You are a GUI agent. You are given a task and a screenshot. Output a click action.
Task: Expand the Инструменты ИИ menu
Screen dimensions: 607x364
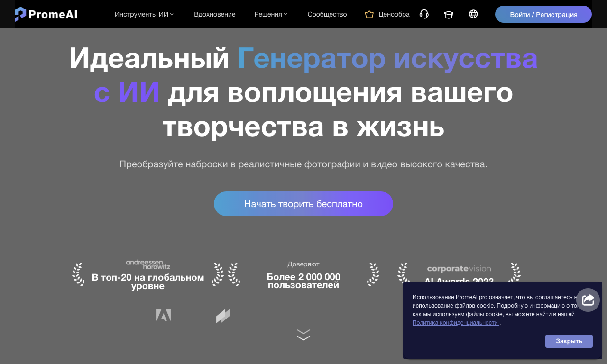[144, 14]
